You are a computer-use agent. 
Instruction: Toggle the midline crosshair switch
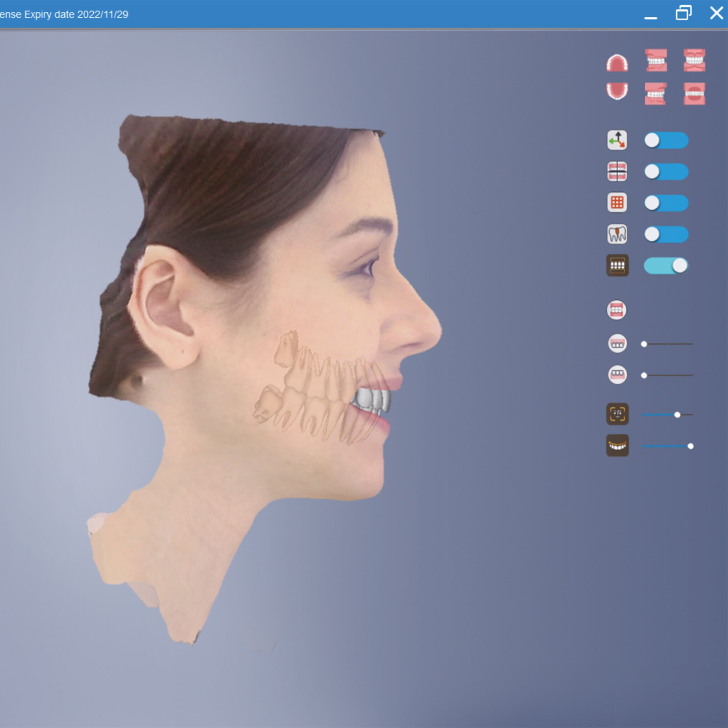click(666, 172)
